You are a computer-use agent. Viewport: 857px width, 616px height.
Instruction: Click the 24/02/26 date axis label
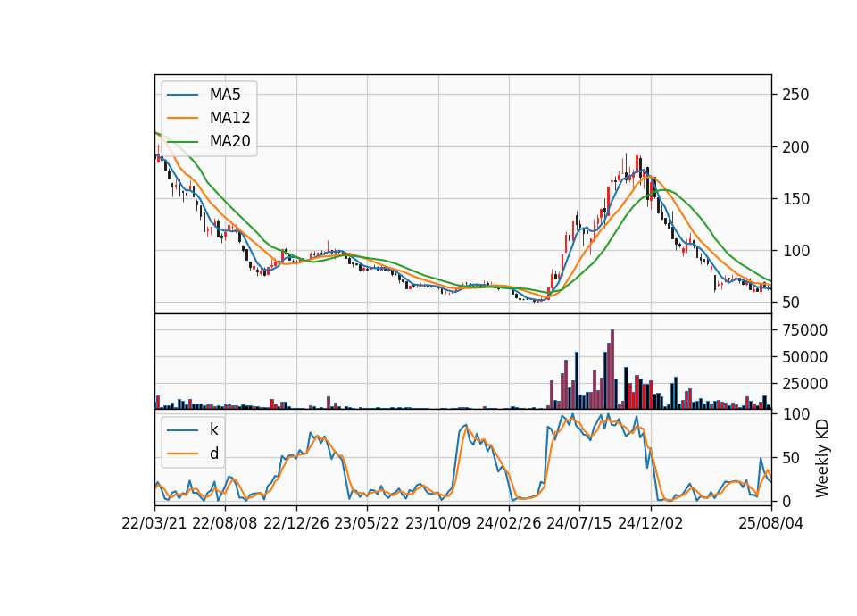509,523
